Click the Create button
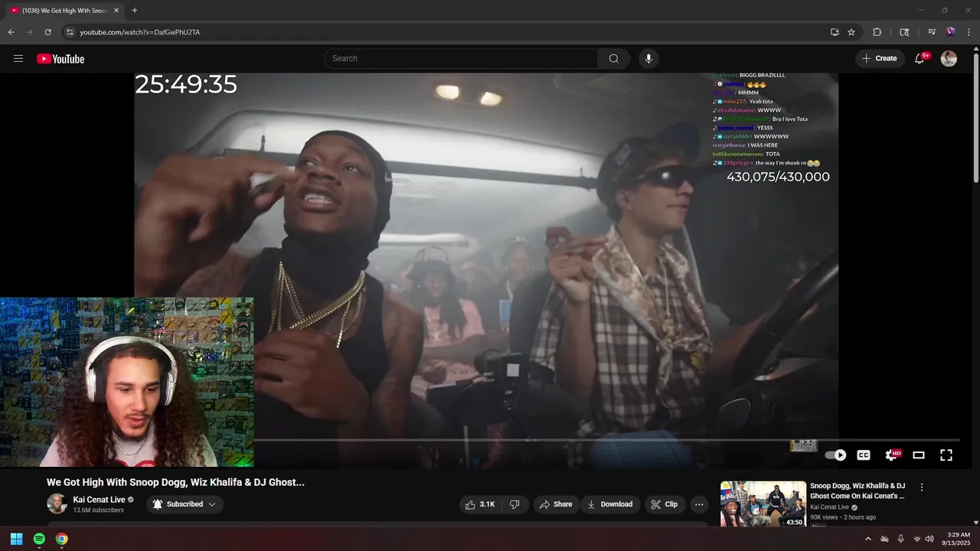 click(880, 59)
